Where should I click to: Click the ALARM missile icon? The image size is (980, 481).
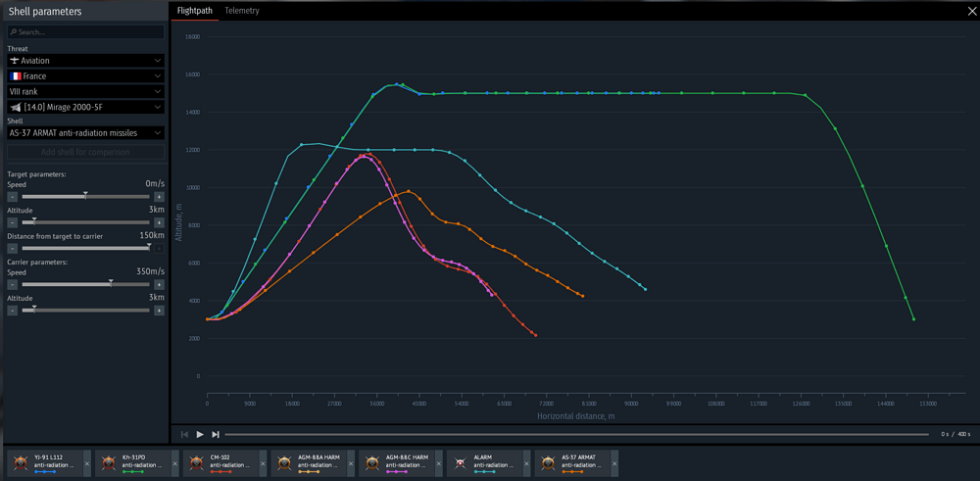tap(461, 463)
